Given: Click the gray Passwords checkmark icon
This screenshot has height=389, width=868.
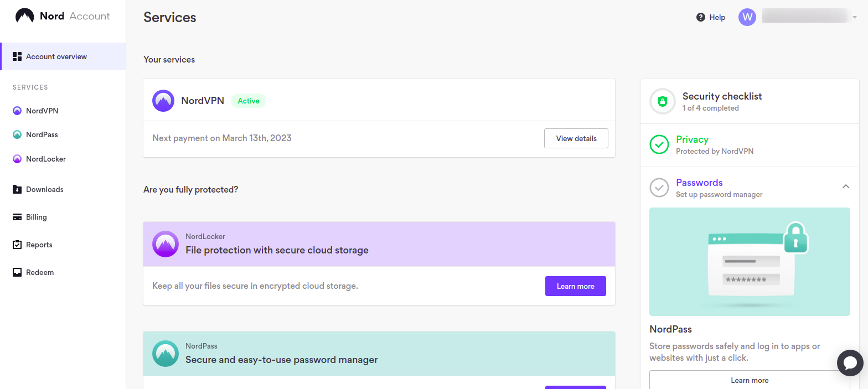Looking at the screenshot, I should coord(659,188).
